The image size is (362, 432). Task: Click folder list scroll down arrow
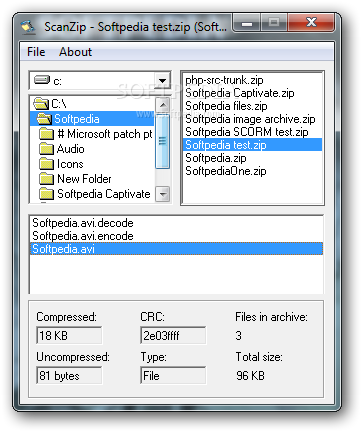(163, 194)
